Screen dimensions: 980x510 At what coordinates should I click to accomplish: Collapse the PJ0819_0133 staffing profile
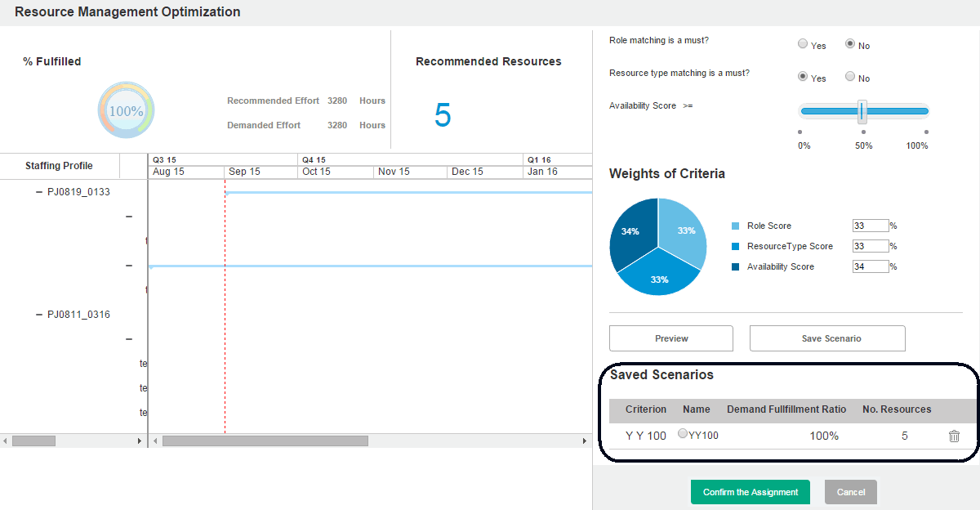[39, 192]
